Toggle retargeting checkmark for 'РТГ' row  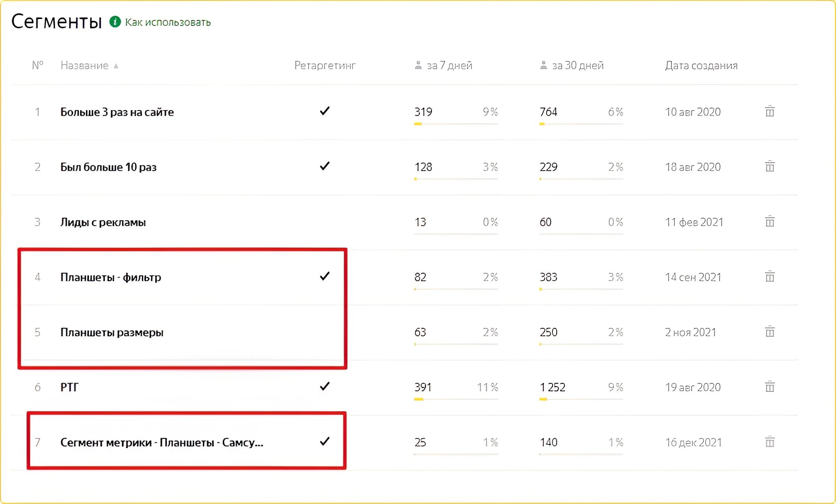coord(324,386)
